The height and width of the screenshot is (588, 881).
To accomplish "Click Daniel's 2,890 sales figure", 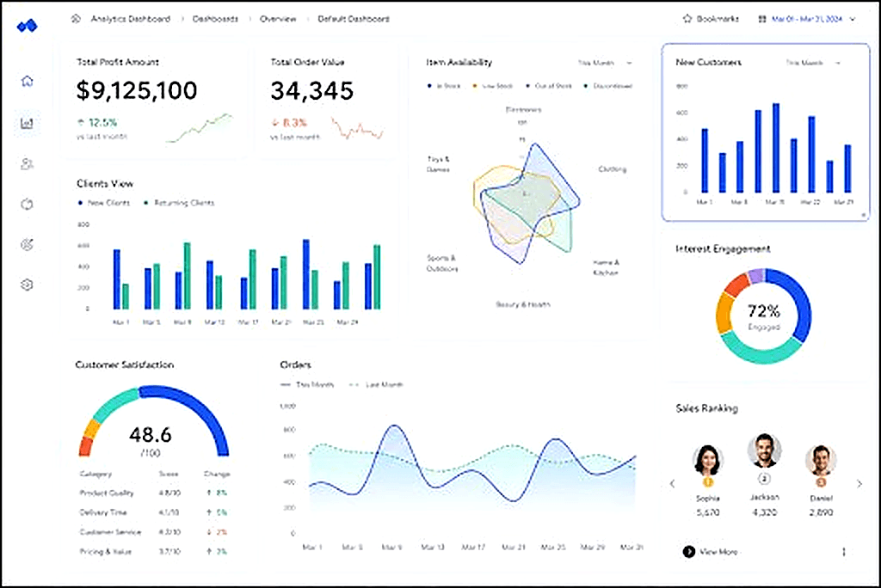I will (x=821, y=512).
